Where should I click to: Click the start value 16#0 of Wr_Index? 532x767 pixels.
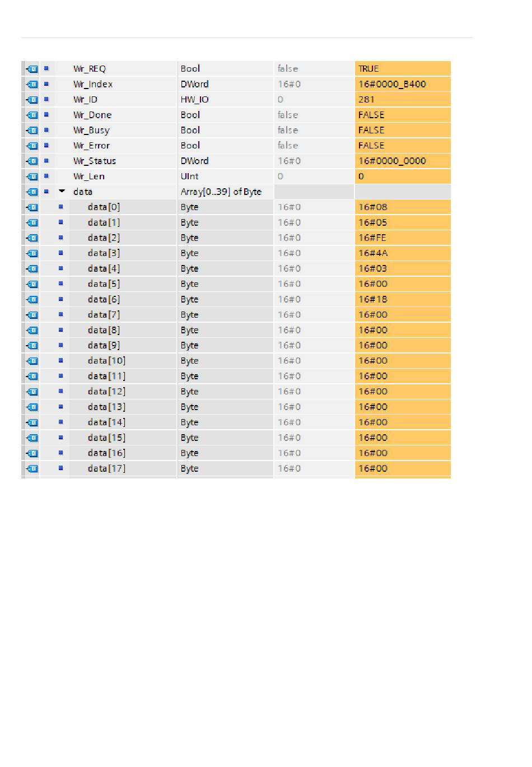point(290,84)
